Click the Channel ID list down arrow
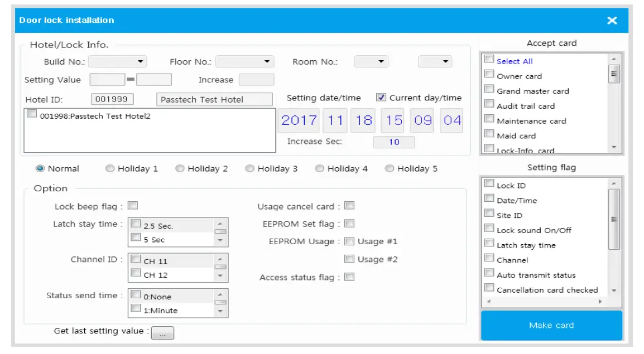Screen dimensions: 644x354 [220, 275]
